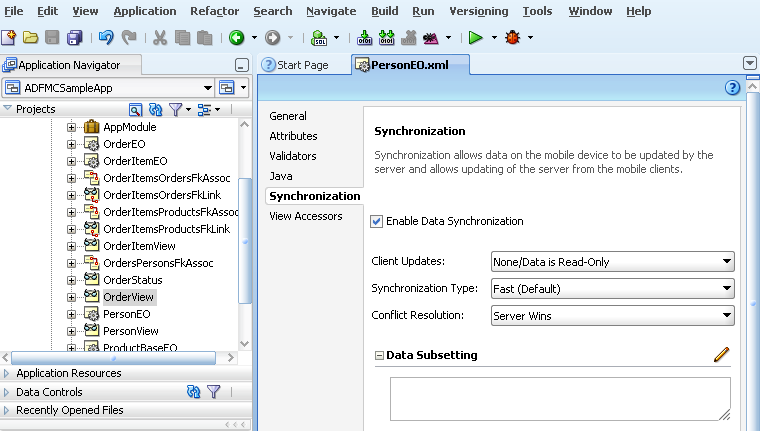Expand the OrderView tree node

point(71,297)
